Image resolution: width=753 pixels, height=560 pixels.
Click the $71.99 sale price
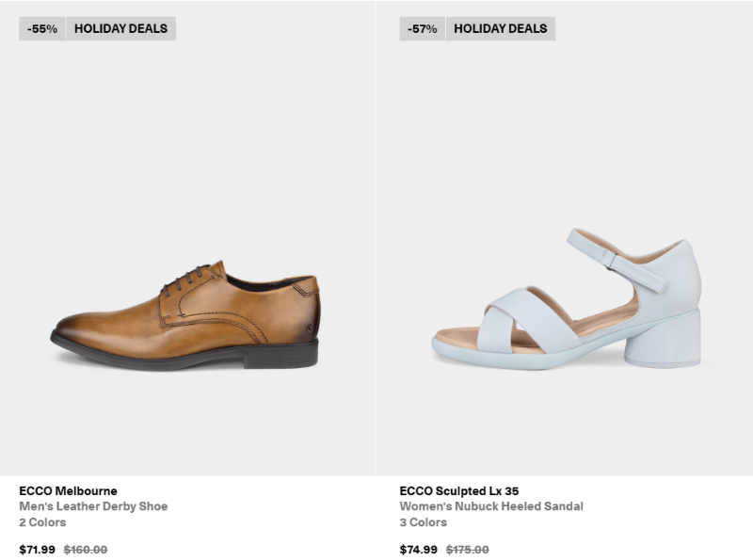click(x=37, y=550)
